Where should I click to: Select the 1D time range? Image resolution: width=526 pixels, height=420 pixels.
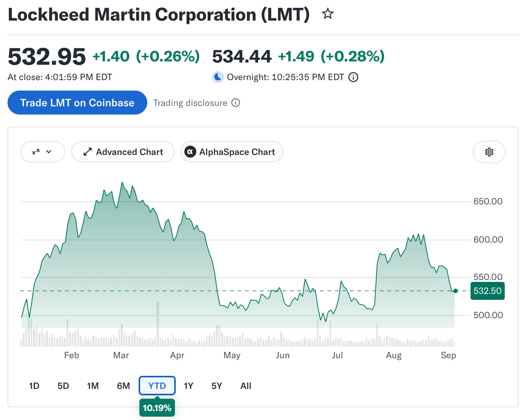(x=34, y=386)
